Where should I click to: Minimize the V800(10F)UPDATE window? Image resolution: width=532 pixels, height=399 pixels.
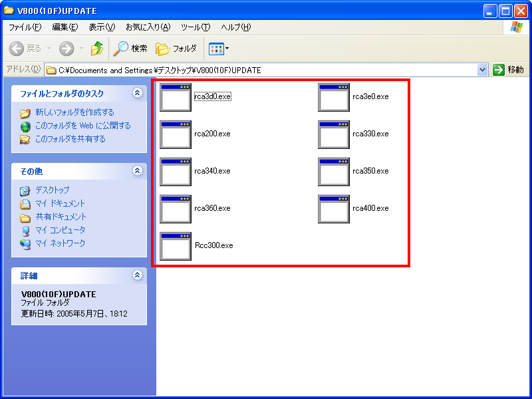(x=490, y=11)
